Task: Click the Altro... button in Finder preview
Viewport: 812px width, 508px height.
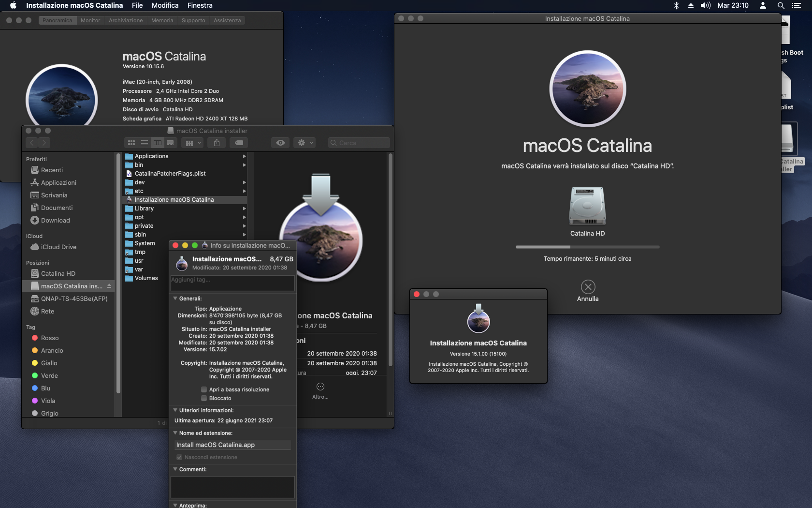Action: point(320,390)
